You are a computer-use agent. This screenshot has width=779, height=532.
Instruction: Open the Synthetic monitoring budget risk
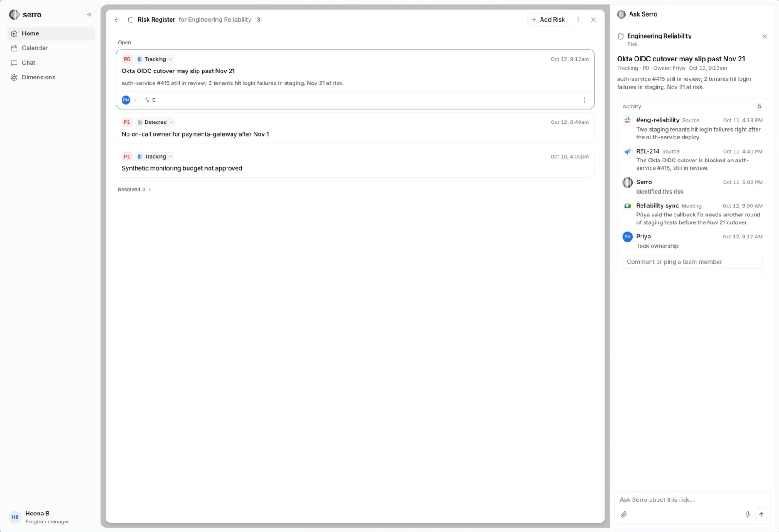coord(182,168)
